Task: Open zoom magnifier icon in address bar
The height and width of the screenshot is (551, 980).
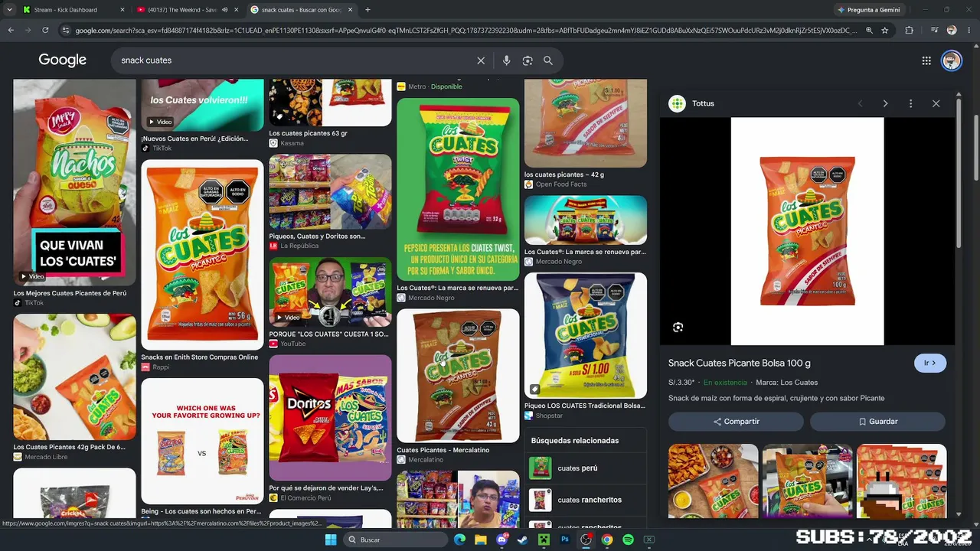Action: (x=869, y=30)
